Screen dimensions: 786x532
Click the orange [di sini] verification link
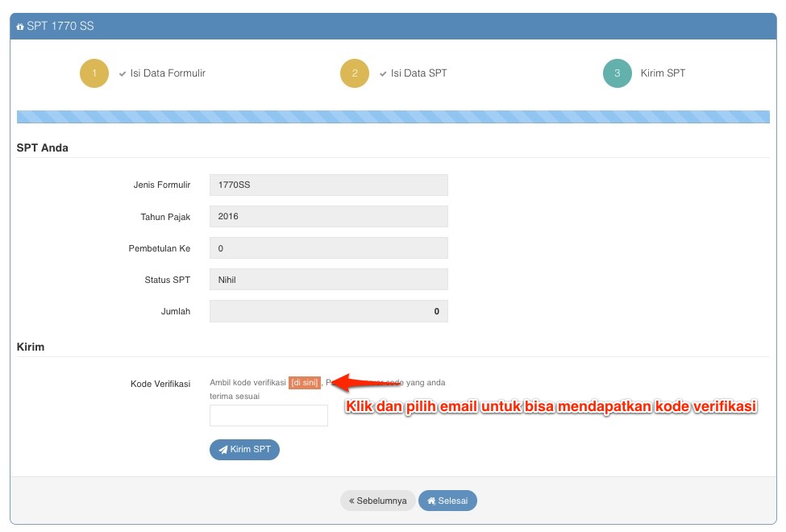pos(304,382)
